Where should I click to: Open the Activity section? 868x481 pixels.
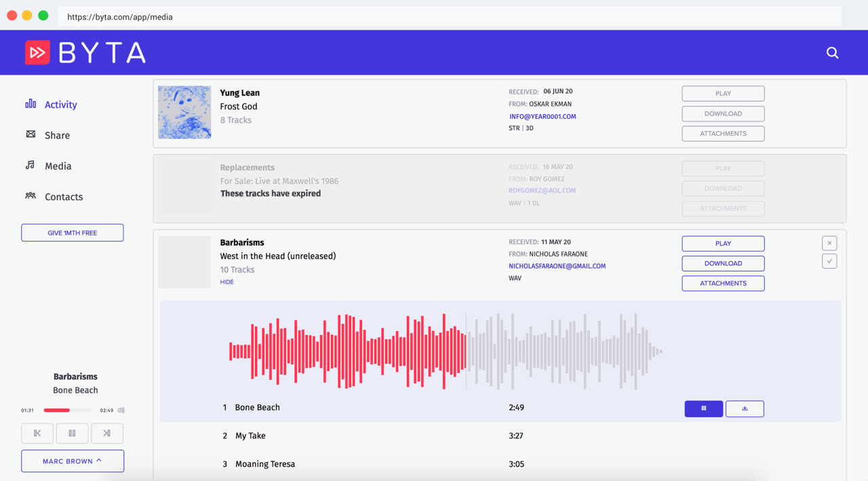[x=60, y=104]
